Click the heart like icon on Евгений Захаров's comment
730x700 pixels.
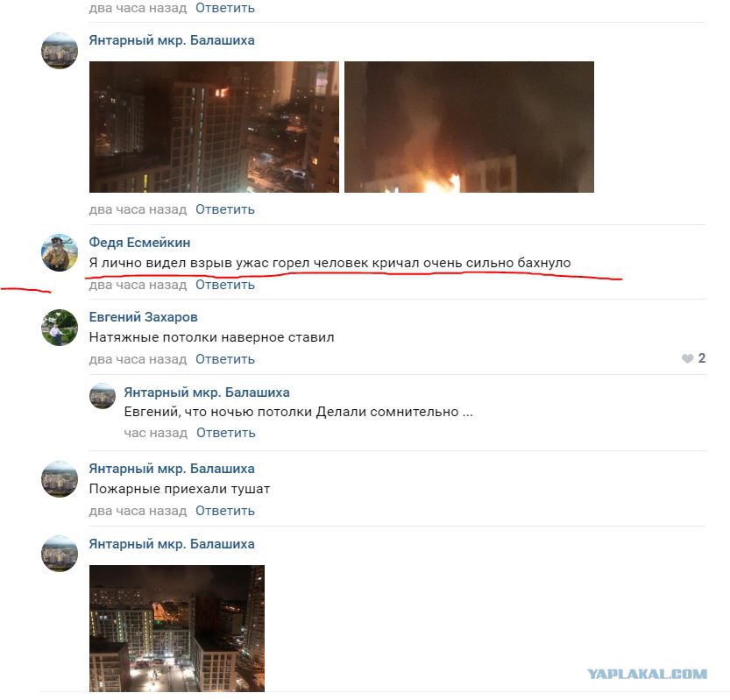(x=687, y=358)
